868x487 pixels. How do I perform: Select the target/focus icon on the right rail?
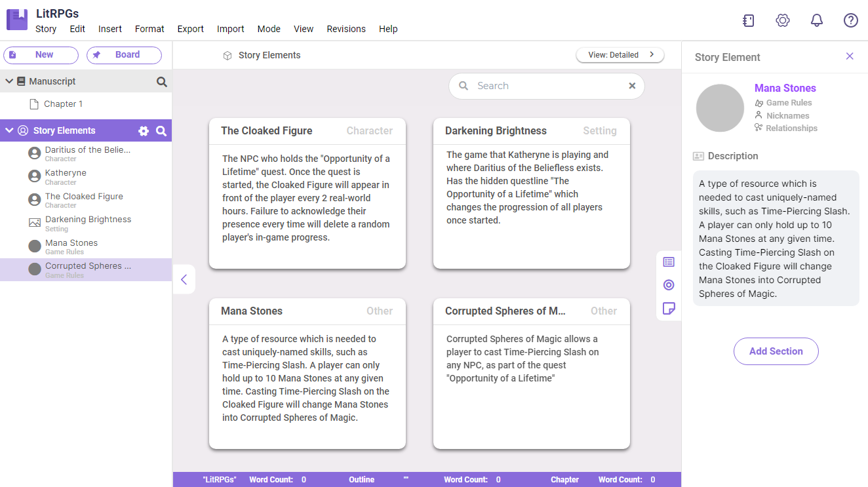point(668,285)
